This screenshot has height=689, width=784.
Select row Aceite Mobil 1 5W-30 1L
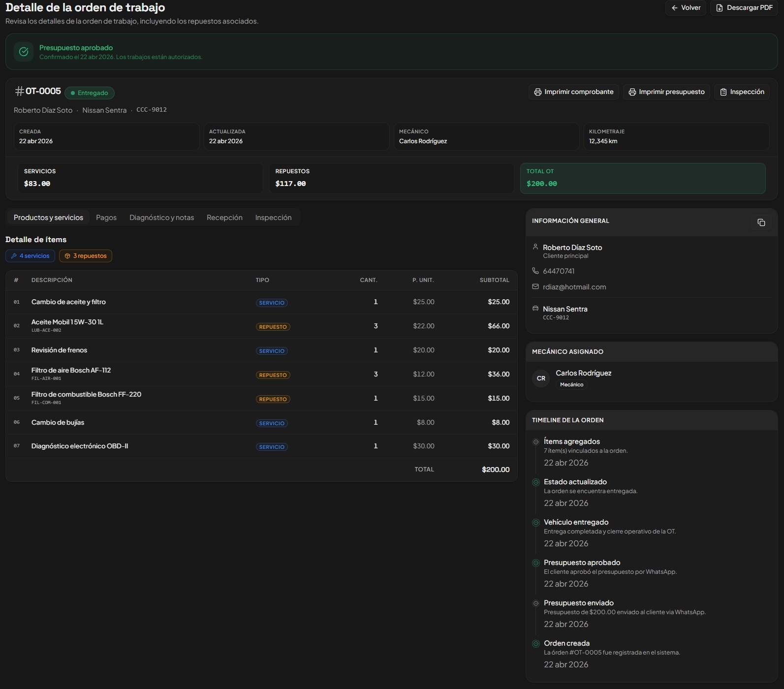pyautogui.click(x=261, y=326)
